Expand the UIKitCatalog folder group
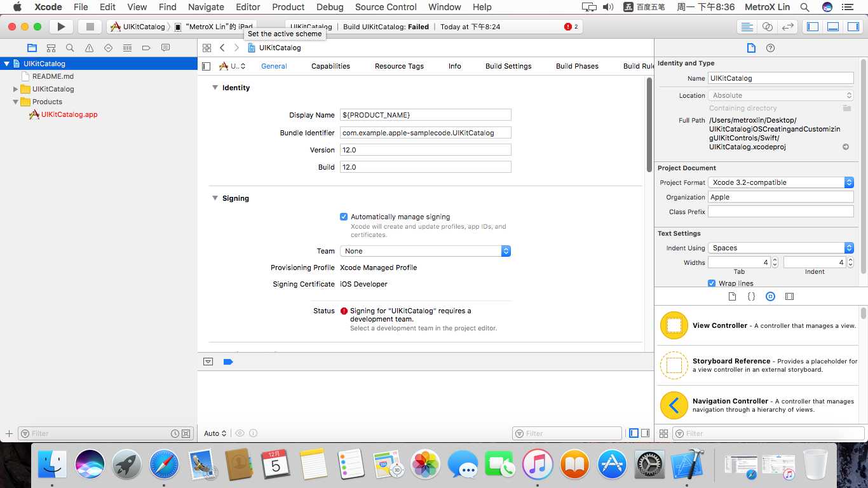 16,89
